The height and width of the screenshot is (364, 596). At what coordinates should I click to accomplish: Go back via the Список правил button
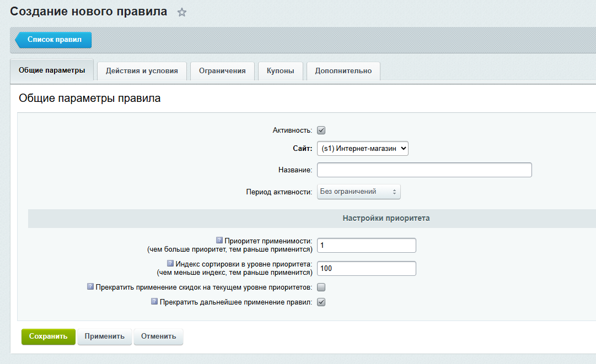click(55, 40)
